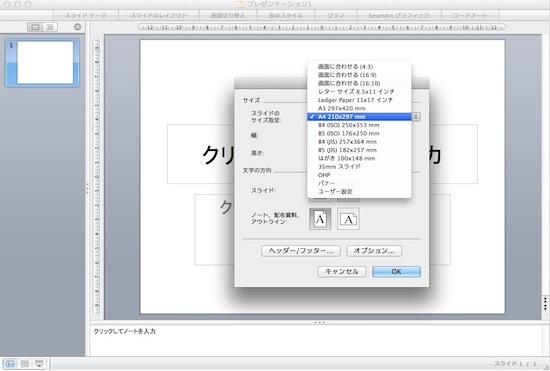The width and height of the screenshot is (550, 371).
Task: Switch to normal view icon
Action: pyautogui.click(x=10, y=364)
